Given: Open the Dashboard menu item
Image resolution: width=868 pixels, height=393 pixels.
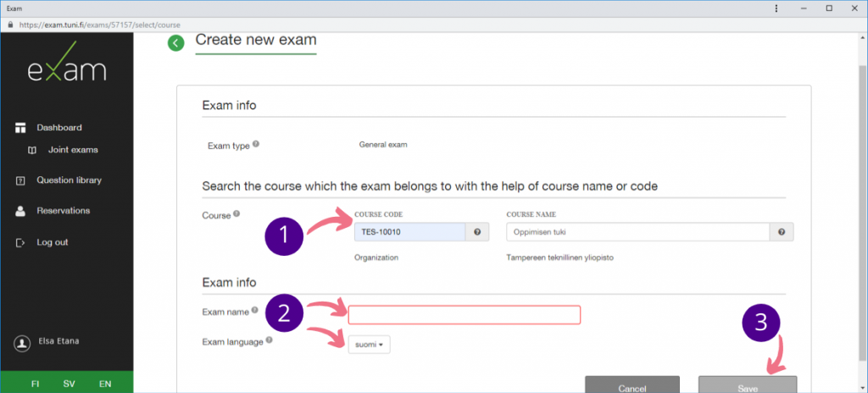Looking at the screenshot, I should pyautogui.click(x=58, y=128).
